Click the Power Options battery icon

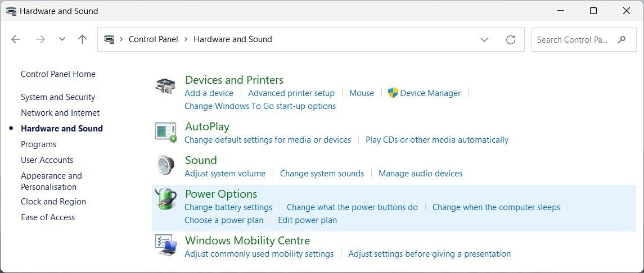165,199
